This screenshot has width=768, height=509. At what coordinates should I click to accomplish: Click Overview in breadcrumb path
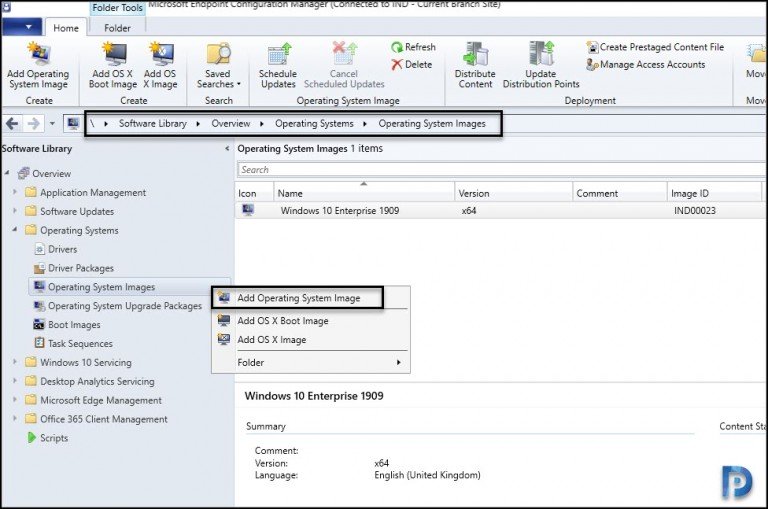pyautogui.click(x=231, y=123)
